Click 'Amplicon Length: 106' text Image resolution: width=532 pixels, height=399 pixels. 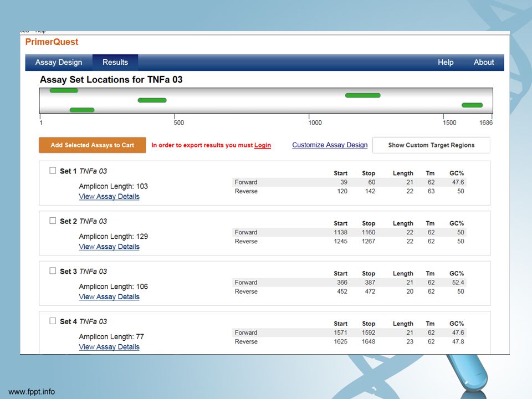[x=113, y=287]
